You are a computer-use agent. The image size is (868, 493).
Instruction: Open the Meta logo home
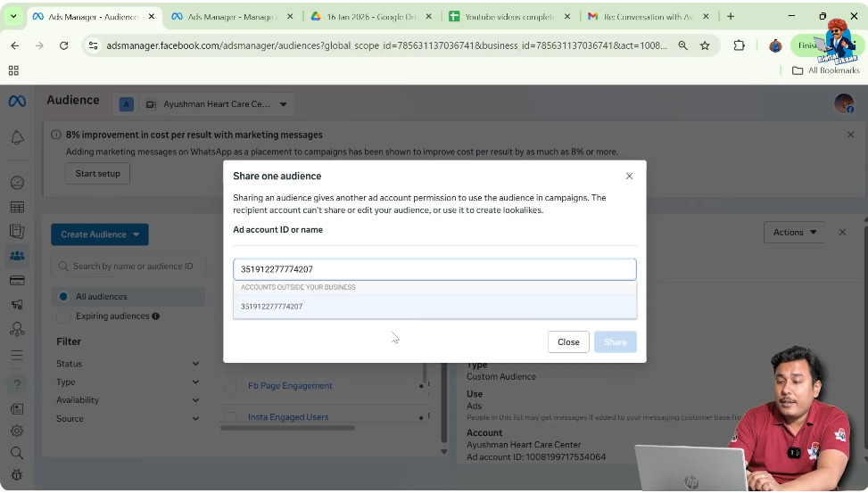click(17, 102)
